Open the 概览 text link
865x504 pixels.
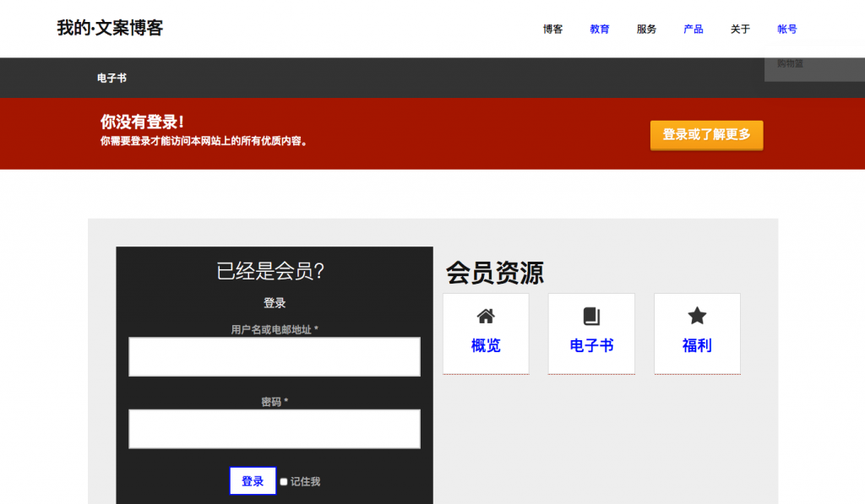(x=486, y=345)
